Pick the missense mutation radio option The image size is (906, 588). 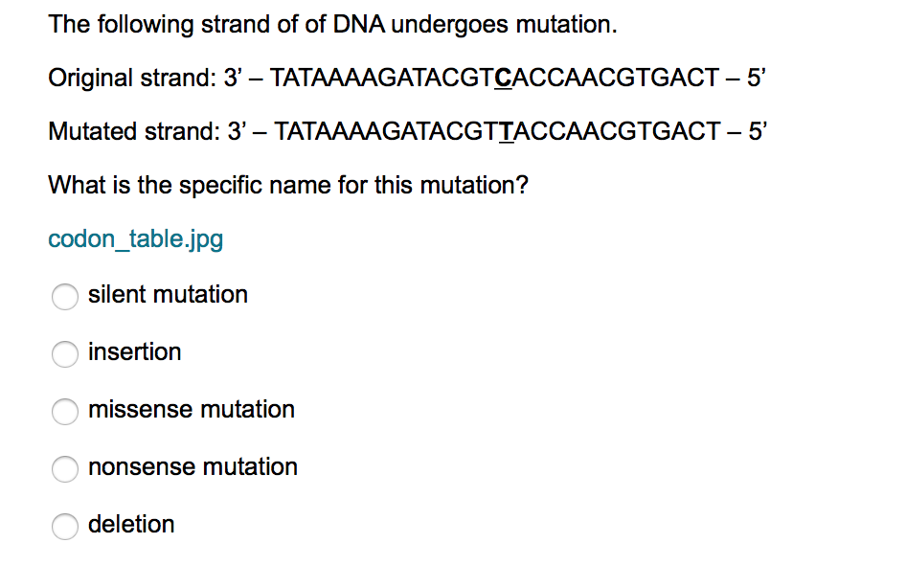tap(65, 411)
